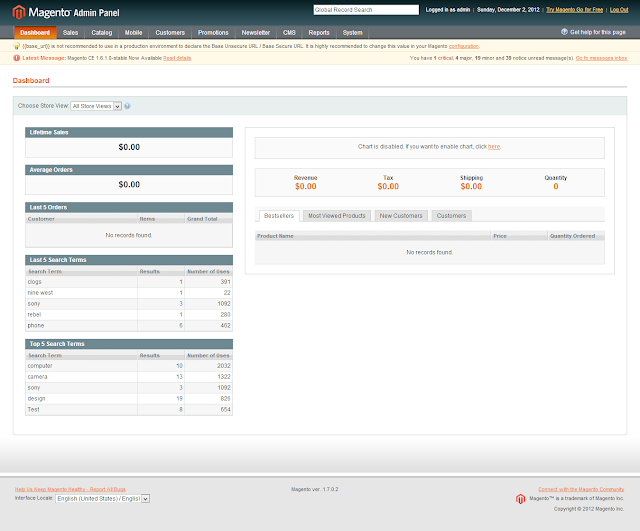Viewport: 640px width, 531px height.
Task: Click the Quantity 0 value
Action: (x=556, y=187)
